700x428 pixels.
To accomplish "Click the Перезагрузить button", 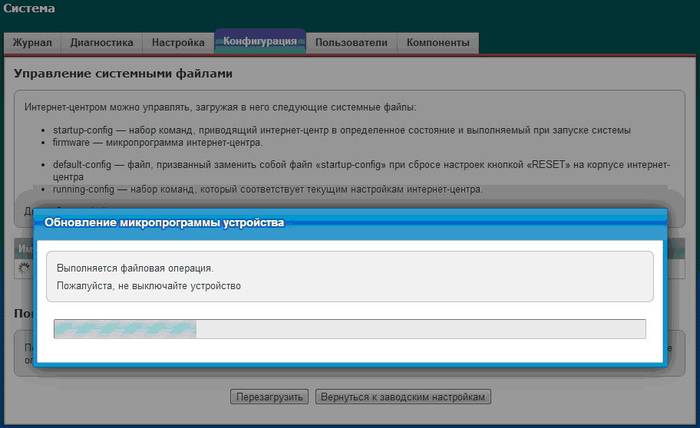I will click(x=269, y=397).
